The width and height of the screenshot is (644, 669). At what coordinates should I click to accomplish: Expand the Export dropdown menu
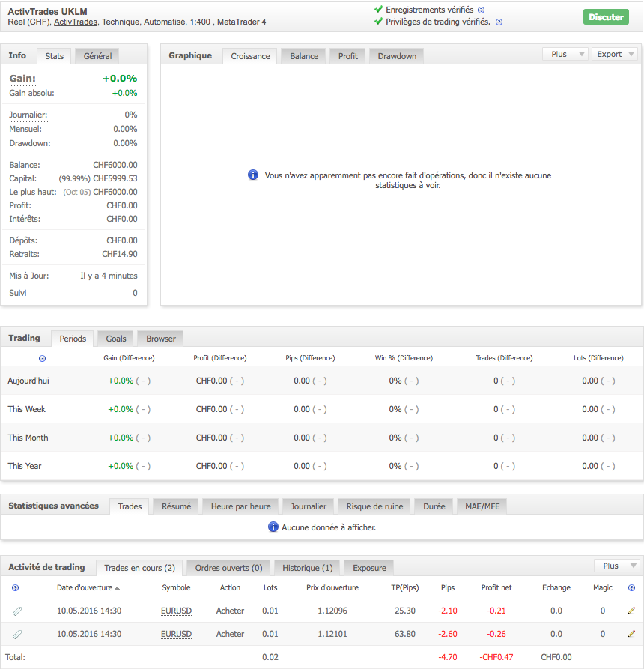point(614,54)
